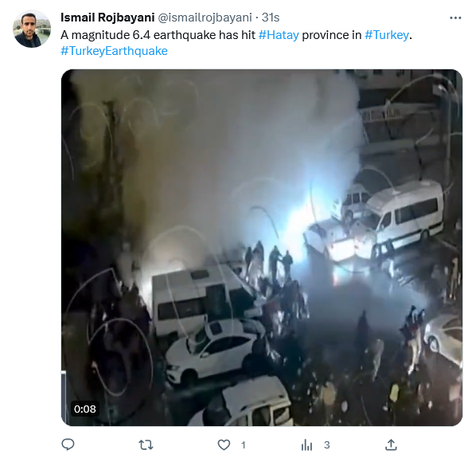Open the #Turkey hashtag

click(387, 35)
